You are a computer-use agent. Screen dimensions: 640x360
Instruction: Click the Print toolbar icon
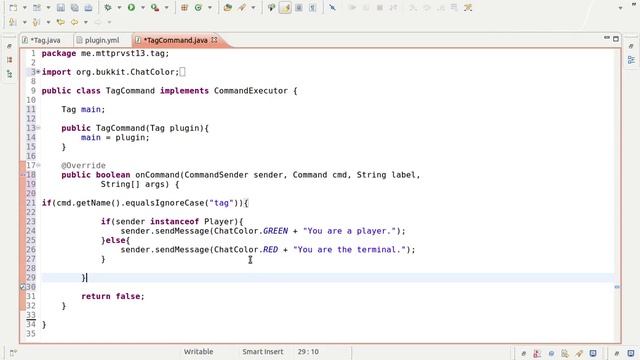click(88, 7)
